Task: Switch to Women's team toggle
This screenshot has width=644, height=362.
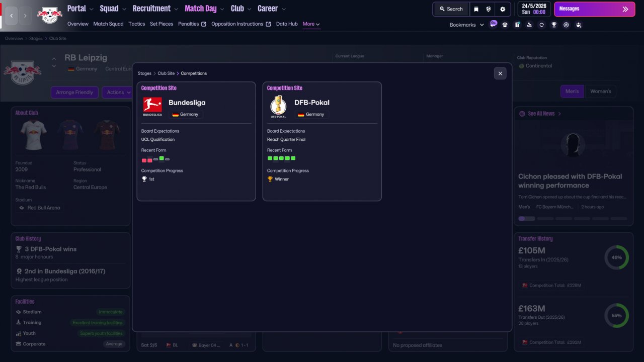Action: [600, 92]
